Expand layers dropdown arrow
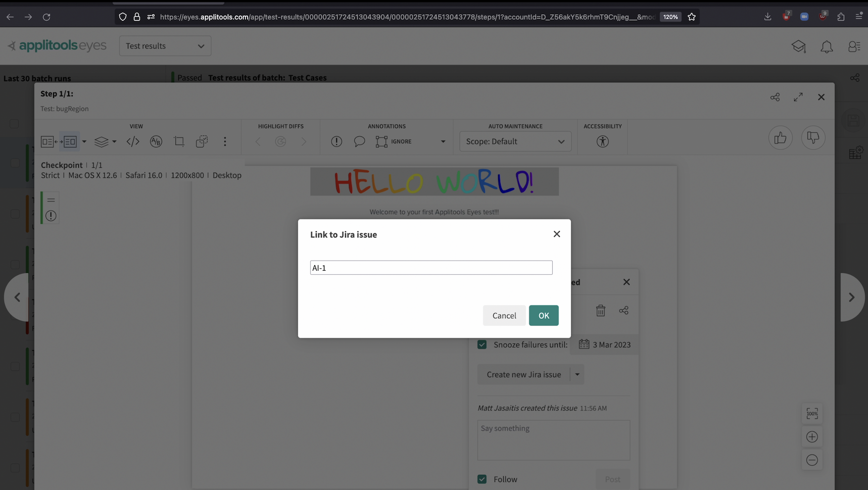 point(114,141)
